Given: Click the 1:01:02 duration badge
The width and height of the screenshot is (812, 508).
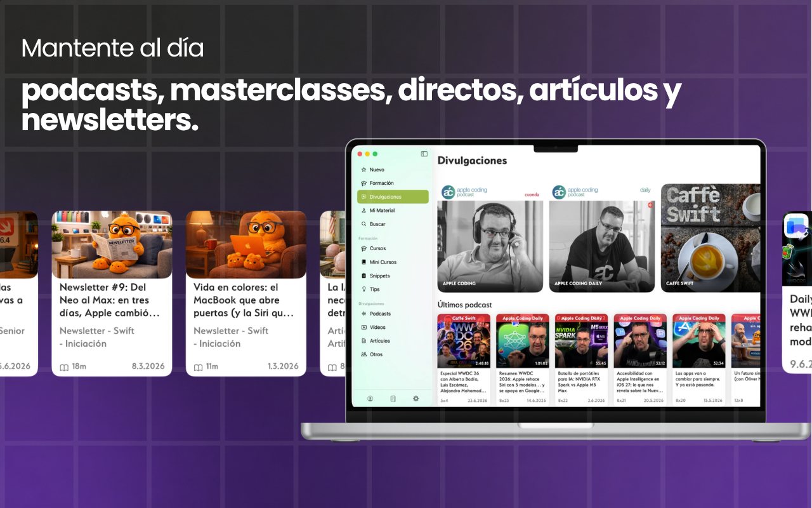Looking at the screenshot, I should click(541, 364).
